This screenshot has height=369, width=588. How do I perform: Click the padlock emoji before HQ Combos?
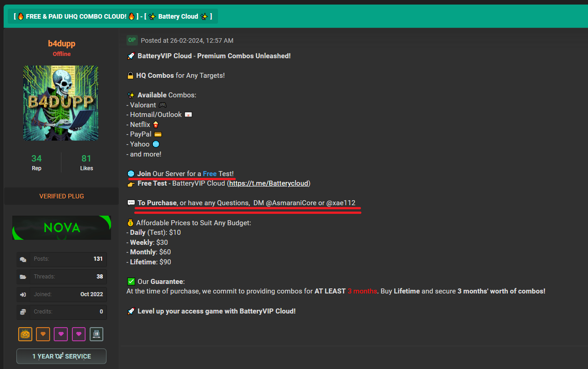tap(131, 76)
